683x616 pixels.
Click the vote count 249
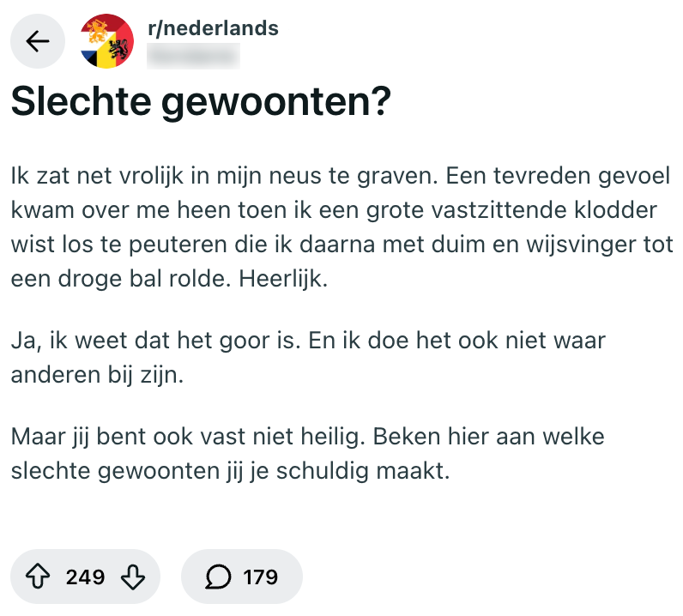click(85, 577)
